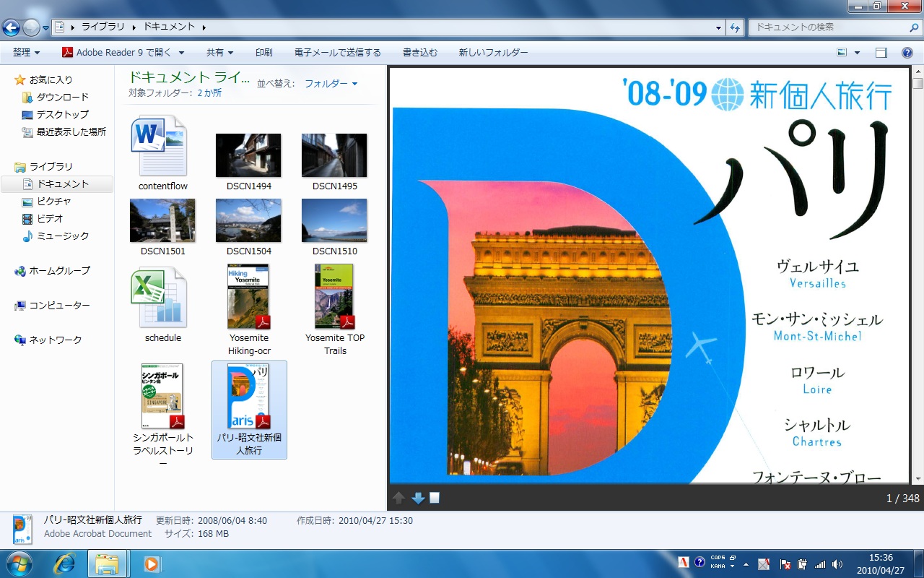Open the 整理 dropdown menu
The height and width of the screenshot is (578, 924).
[x=24, y=52]
